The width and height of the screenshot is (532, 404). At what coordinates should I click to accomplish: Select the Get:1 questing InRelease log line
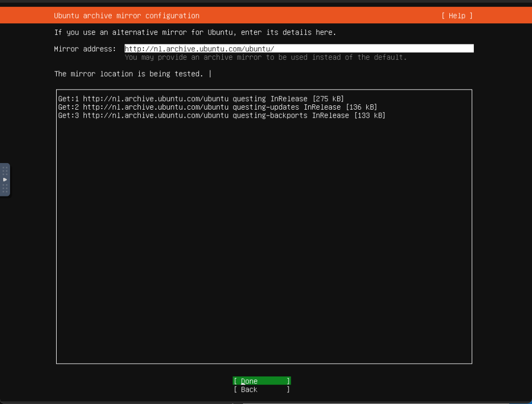[x=201, y=99]
